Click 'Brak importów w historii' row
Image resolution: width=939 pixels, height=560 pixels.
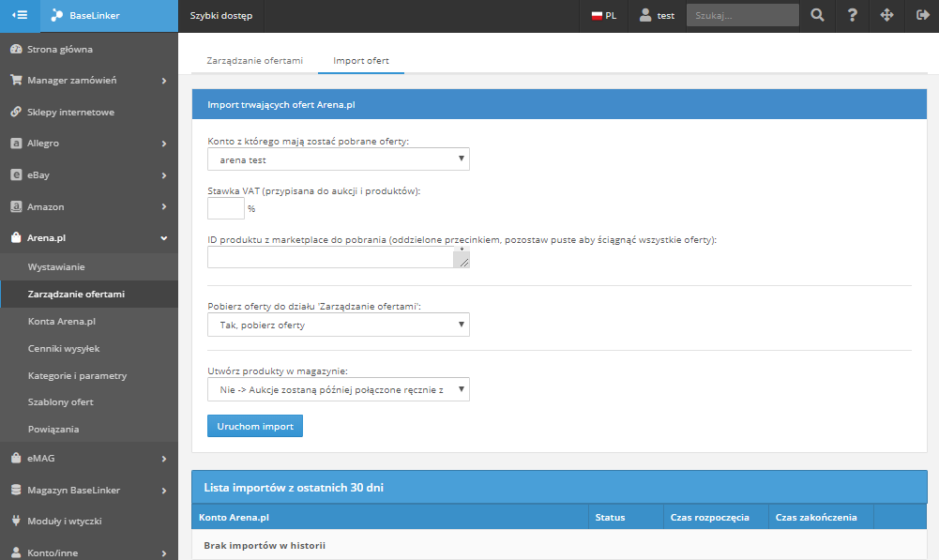(559, 545)
